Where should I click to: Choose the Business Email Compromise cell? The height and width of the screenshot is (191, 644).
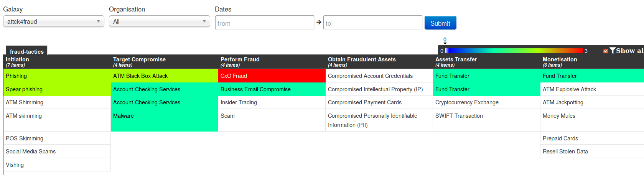[272, 89]
